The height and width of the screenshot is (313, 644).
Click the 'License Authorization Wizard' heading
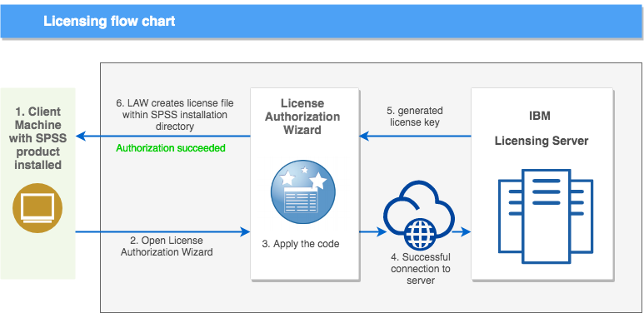[302, 117]
